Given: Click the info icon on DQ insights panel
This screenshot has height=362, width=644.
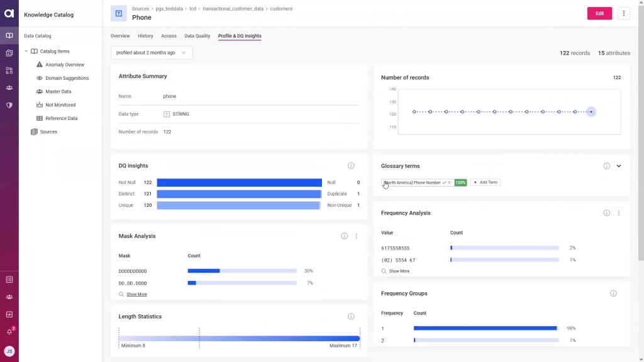Looking at the screenshot, I should [351, 165].
